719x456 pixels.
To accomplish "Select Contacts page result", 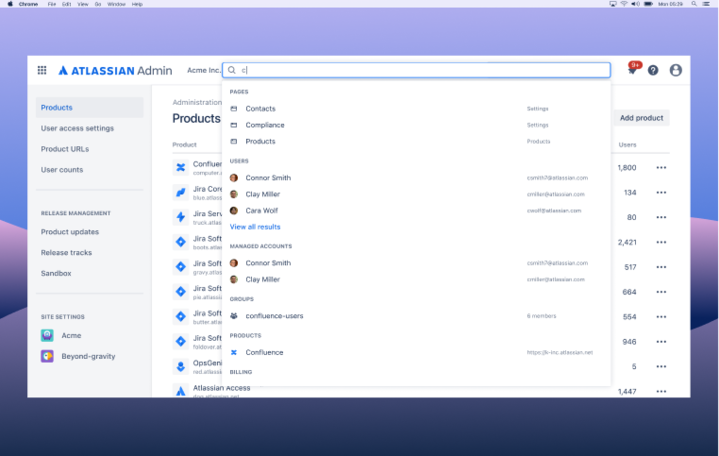I will pos(416,109).
